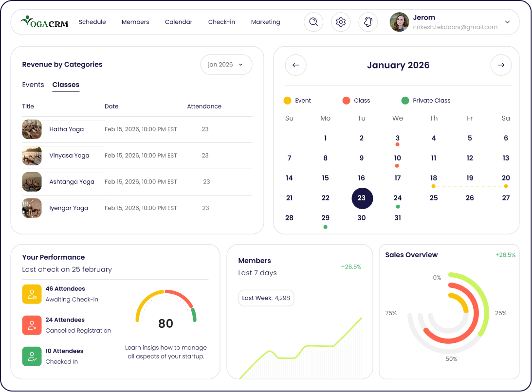
Task: Click the Cancelled Registration attendee icon
Action: [32, 325]
